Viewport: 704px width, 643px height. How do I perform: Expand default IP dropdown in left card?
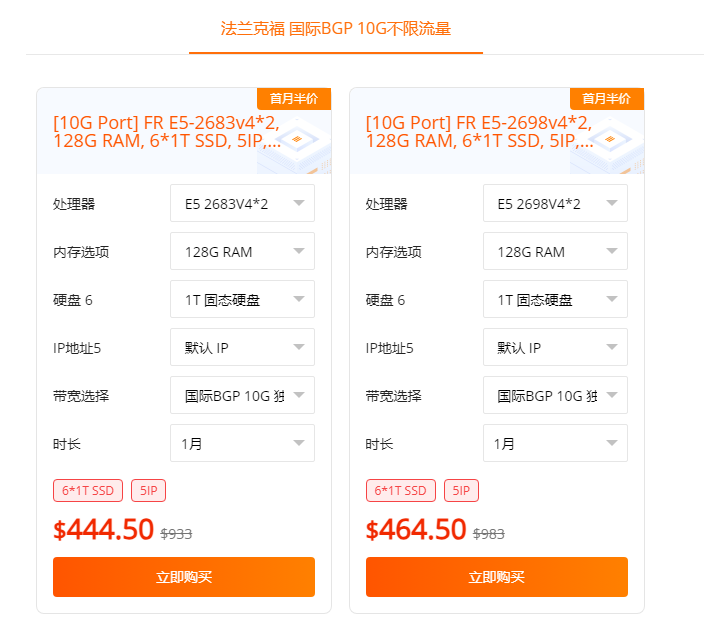(x=242, y=348)
